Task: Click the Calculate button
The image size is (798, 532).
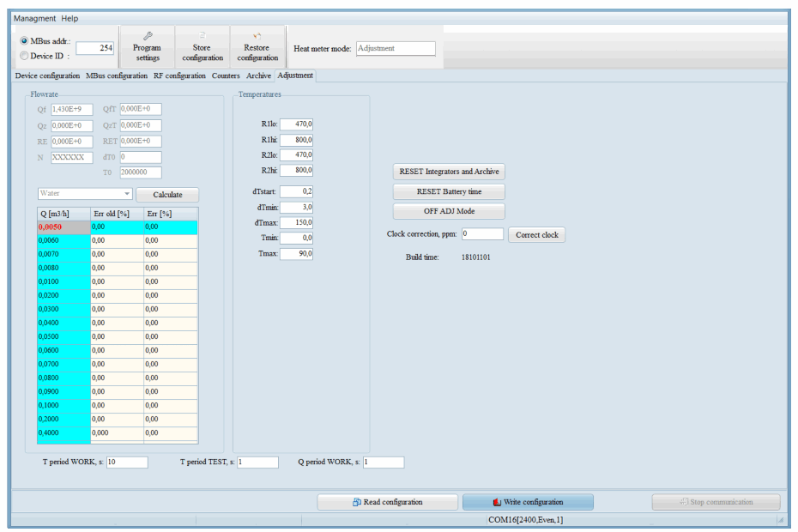Action: 167,195
